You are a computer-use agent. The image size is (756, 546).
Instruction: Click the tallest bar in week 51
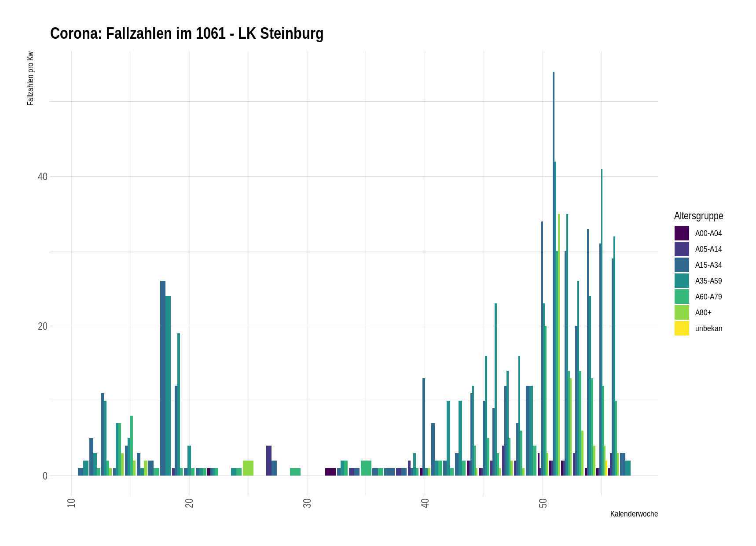coord(554,273)
